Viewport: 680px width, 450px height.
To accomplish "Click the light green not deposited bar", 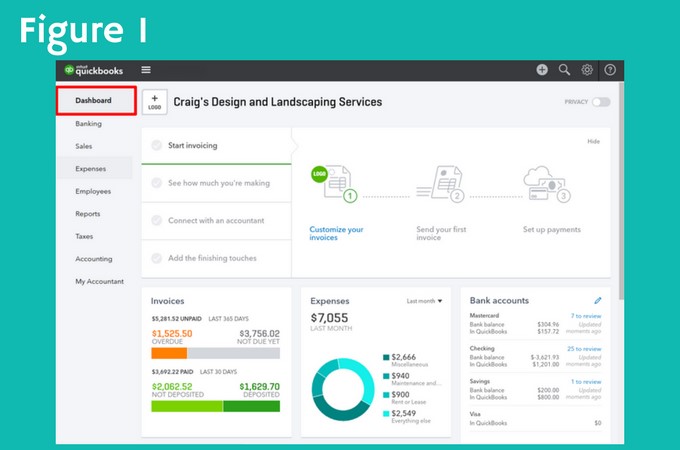I will (x=187, y=406).
